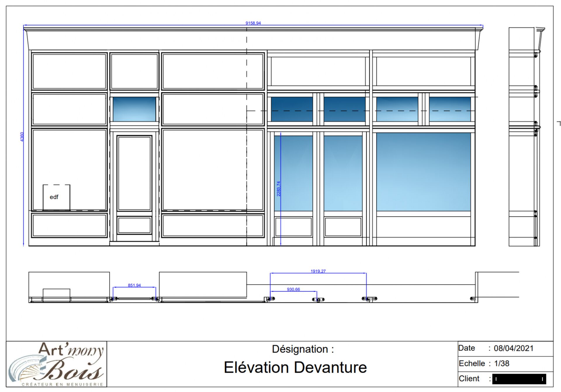Click the door hinge in plan view
Viewport: 561px width, 392px height.
click(x=114, y=299)
